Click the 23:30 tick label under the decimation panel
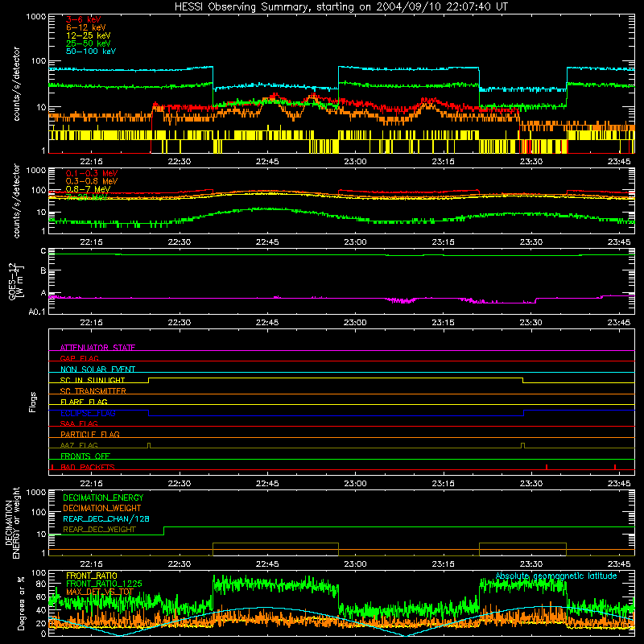 coord(531,563)
